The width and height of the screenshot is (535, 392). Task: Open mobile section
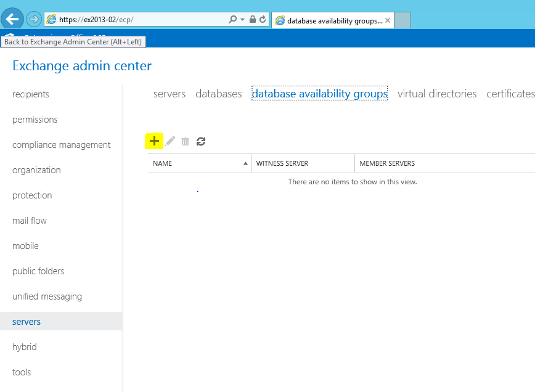(26, 246)
